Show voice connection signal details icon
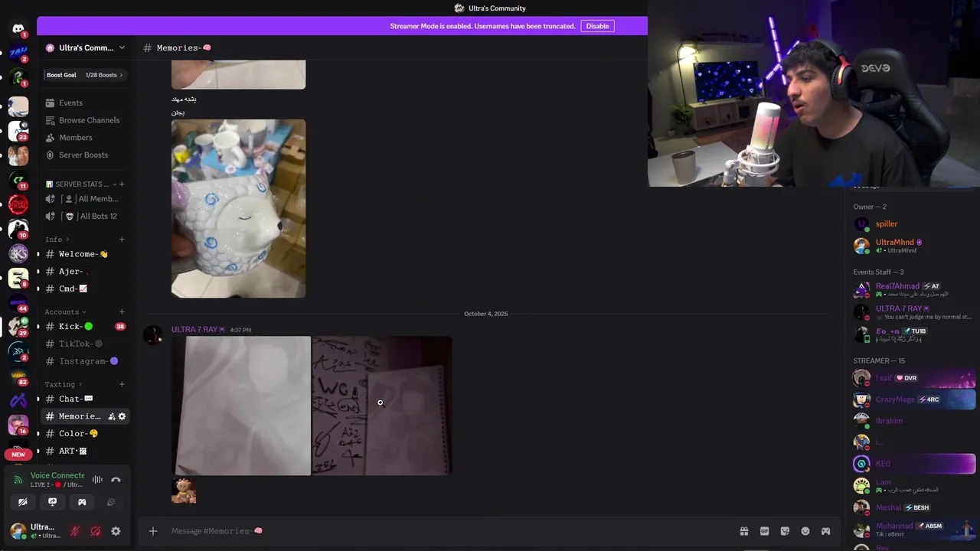The width and height of the screenshot is (980, 551). coord(18,480)
